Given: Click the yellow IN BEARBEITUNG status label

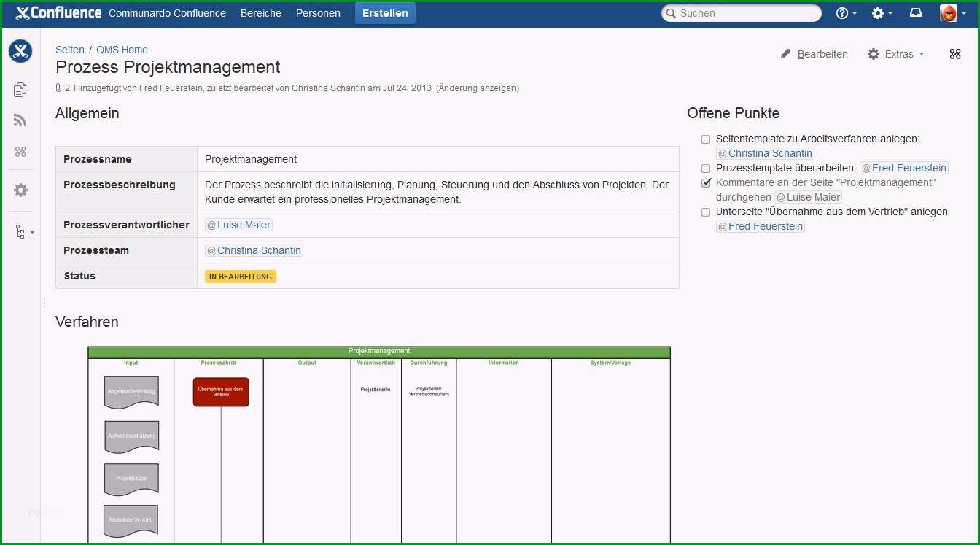Looking at the screenshot, I should point(241,277).
